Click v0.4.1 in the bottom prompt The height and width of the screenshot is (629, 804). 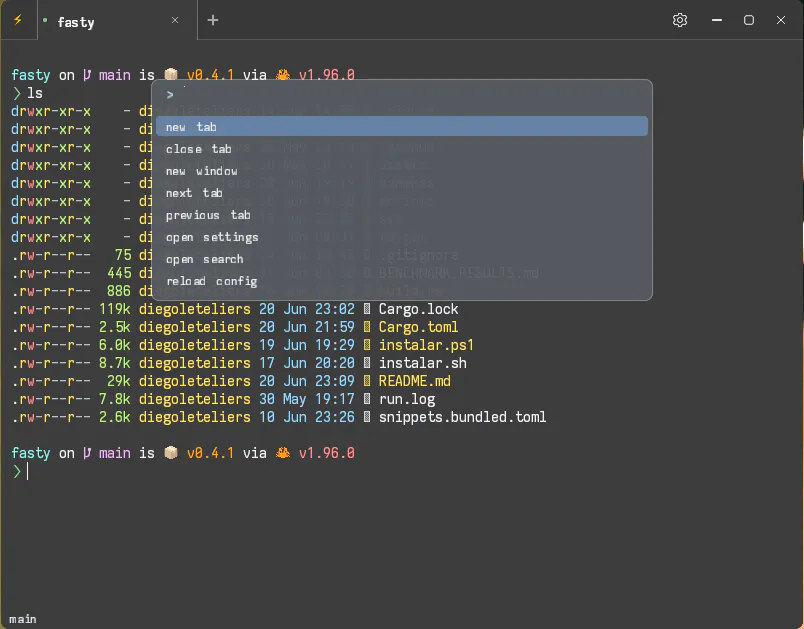[x=210, y=453]
